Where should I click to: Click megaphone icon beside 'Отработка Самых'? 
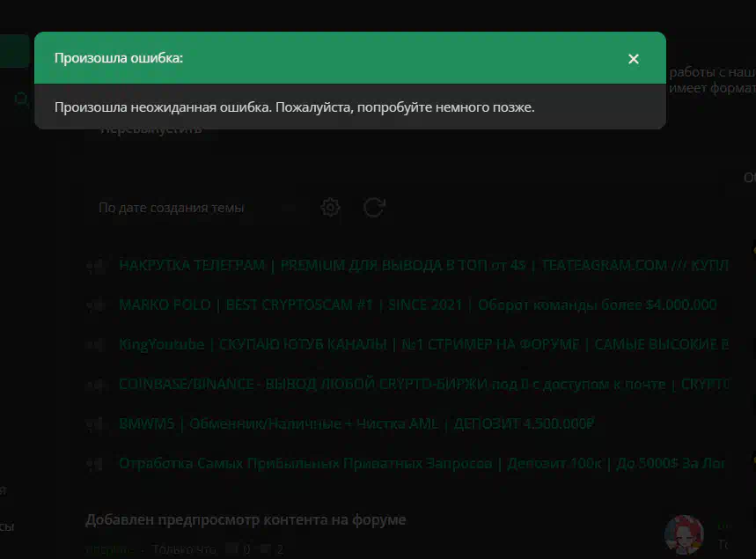95,464
